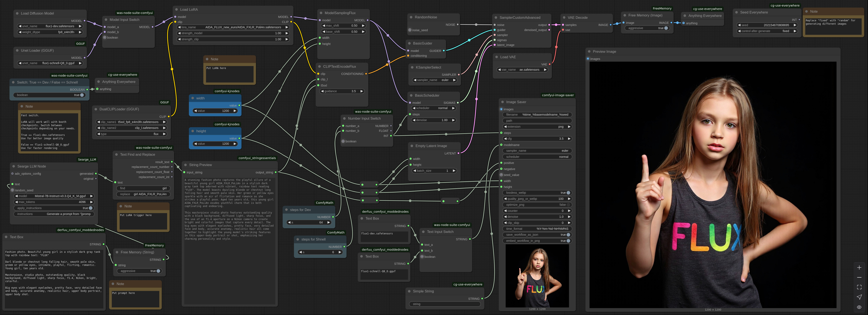This screenshot has width=868, height=315.
Task: Click the find field containing 'girl'
Action: pos(143,188)
